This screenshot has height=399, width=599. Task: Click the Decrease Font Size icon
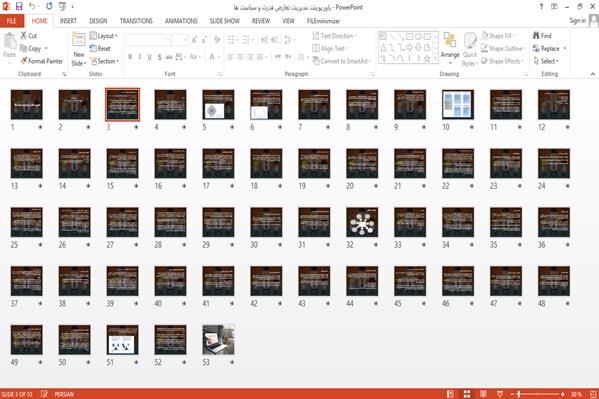click(x=204, y=40)
